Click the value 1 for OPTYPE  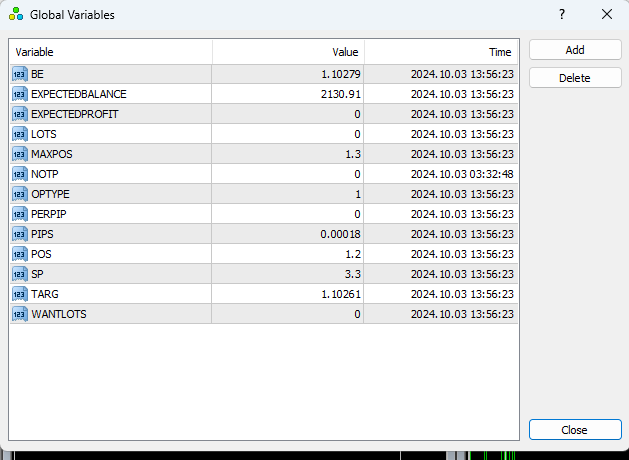[x=358, y=195]
